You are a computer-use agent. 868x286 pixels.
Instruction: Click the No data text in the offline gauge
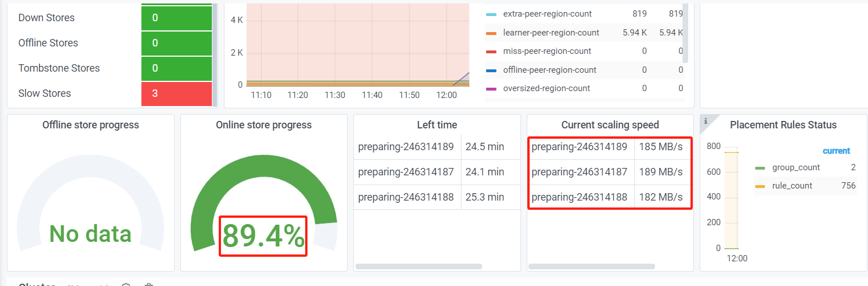(90, 233)
